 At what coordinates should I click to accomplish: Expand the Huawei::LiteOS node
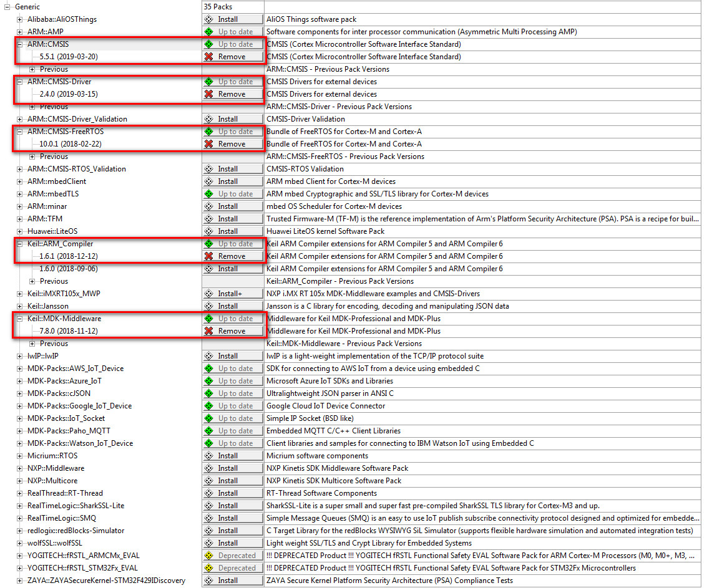[x=19, y=231]
